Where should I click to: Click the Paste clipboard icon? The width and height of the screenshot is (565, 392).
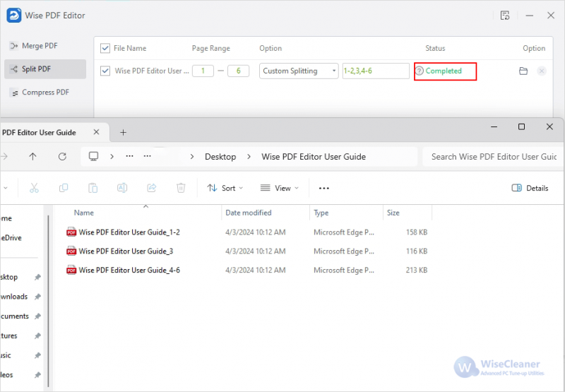pyautogui.click(x=93, y=188)
